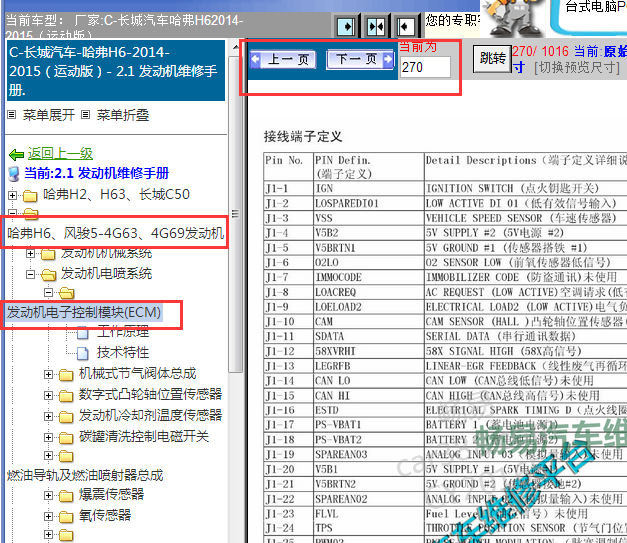Expand the 哈弗H2、H63、长城C50 folder

pos(12,195)
